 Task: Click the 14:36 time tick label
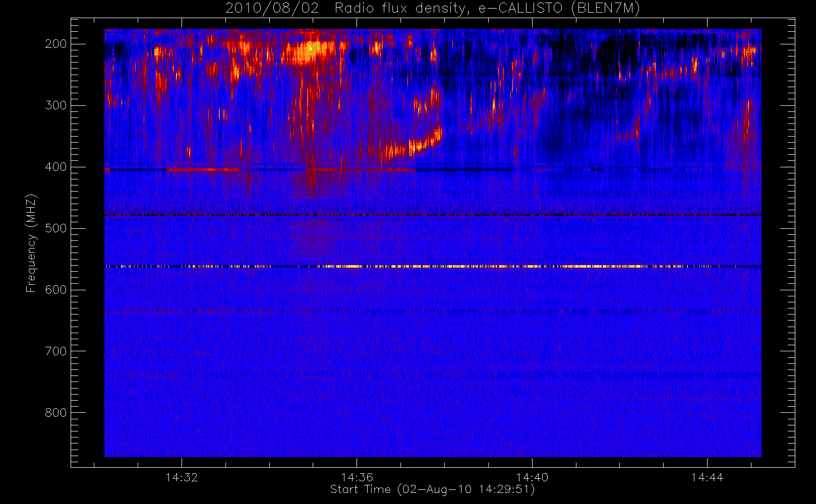coord(357,477)
